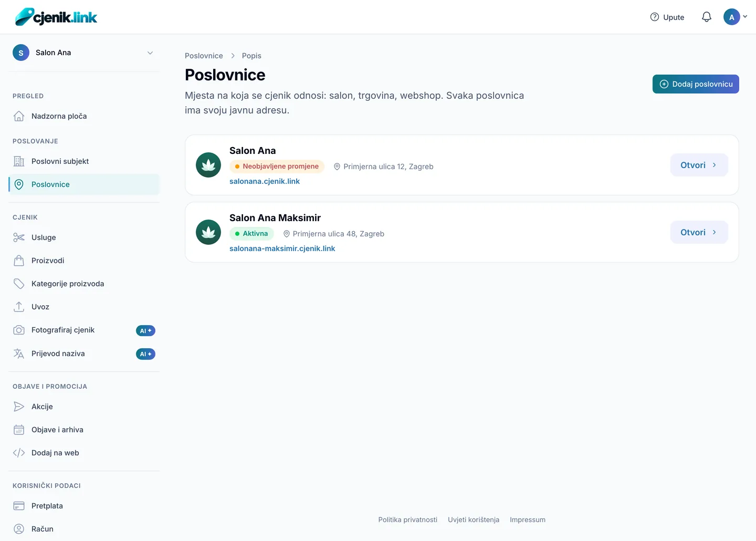Open Nadzorna ploča home icon
This screenshot has width=756, height=541.
[19, 116]
